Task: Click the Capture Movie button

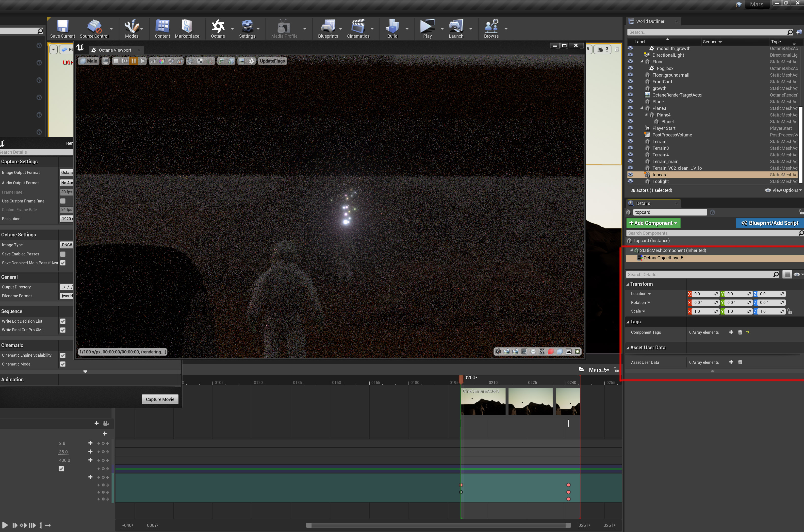Action: pos(160,399)
